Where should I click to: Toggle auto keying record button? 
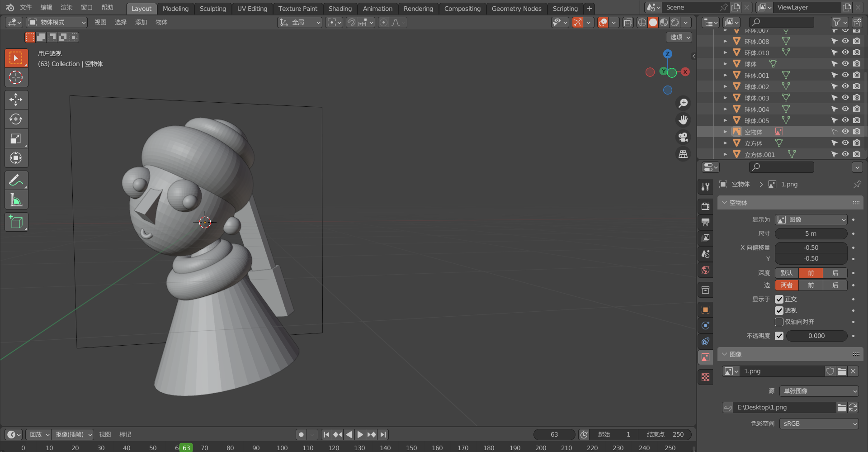[x=301, y=434]
